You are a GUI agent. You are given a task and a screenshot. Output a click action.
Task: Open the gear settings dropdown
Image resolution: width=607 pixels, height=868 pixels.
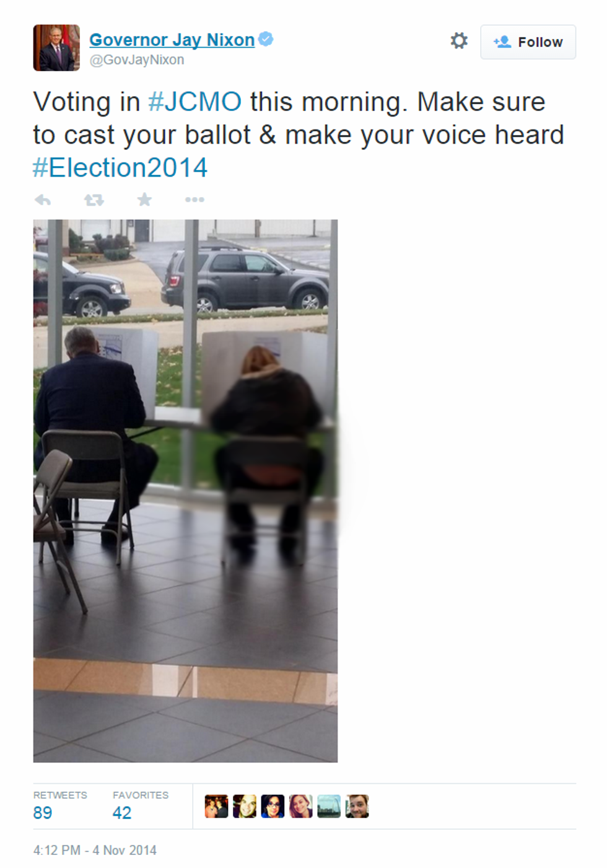pyautogui.click(x=459, y=41)
